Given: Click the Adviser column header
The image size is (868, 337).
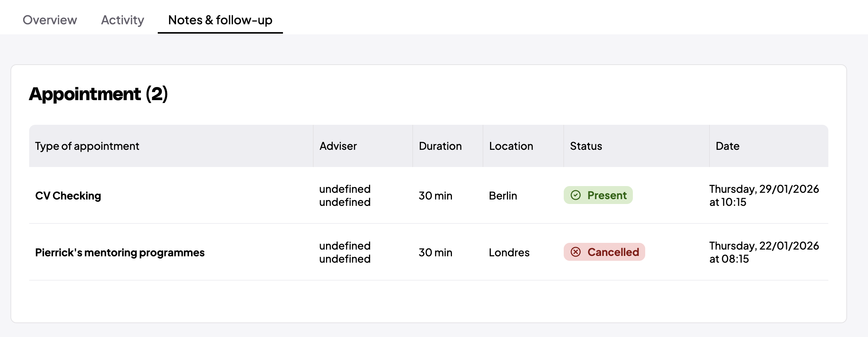Looking at the screenshot, I should coord(338,146).
